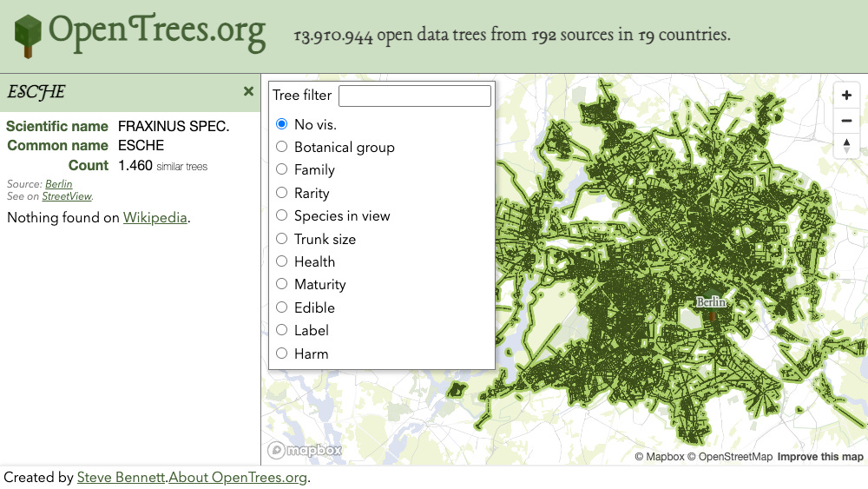
Task: Open Steve Bennett's link
Action: click(x=122, y=478)
